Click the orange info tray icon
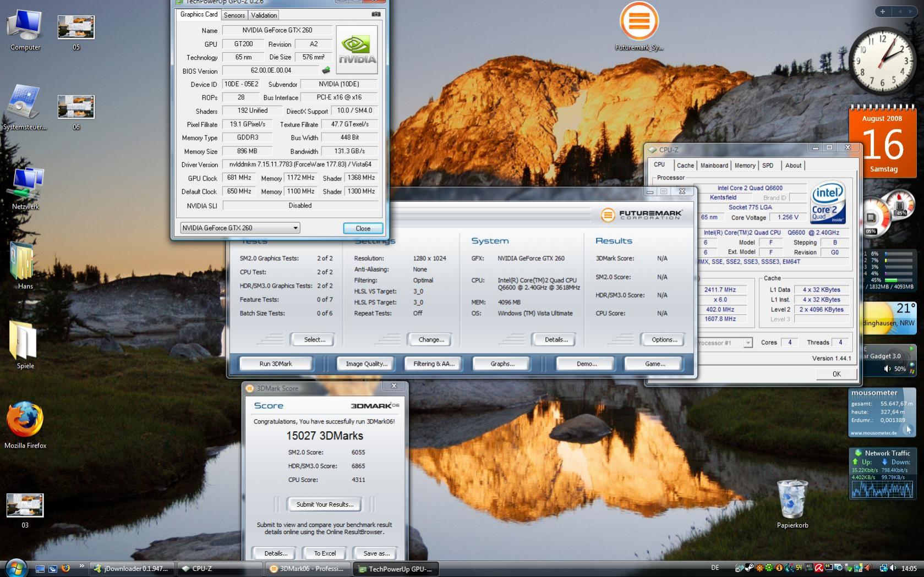Screen dimensions: 924x577 [779, 568]
